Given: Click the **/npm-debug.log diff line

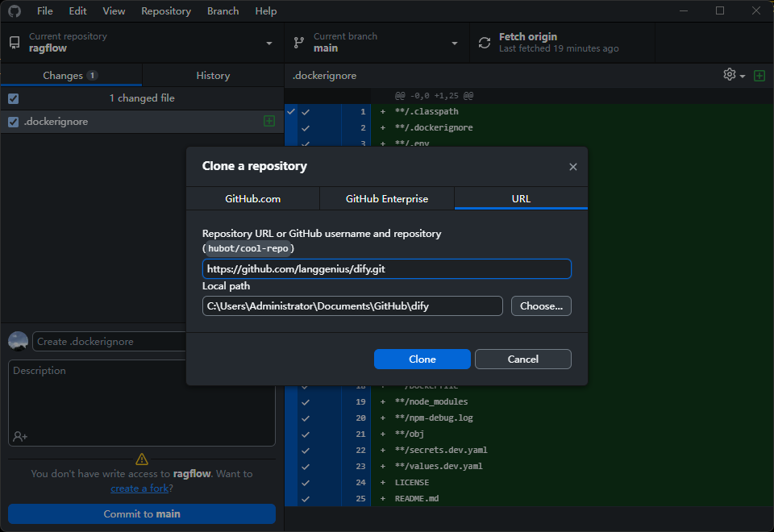Looking at the screenshot, I should click(x=434, y=418).
